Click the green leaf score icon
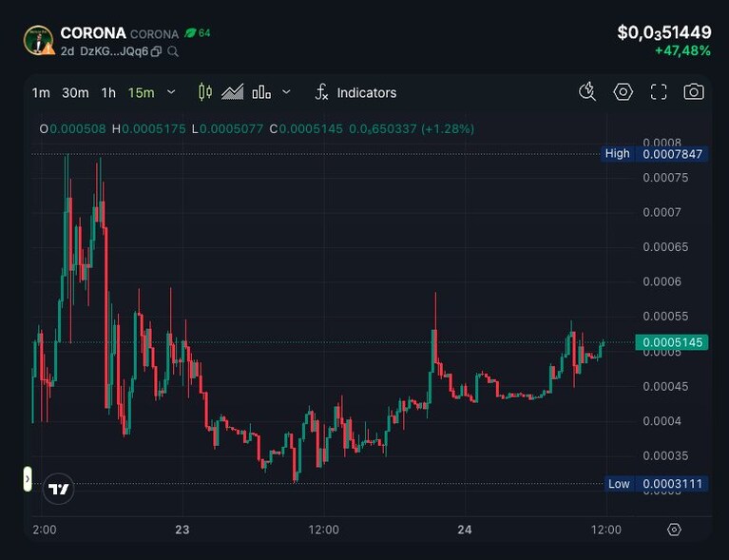This screenshot has height=560, width=729. [190, 33]
